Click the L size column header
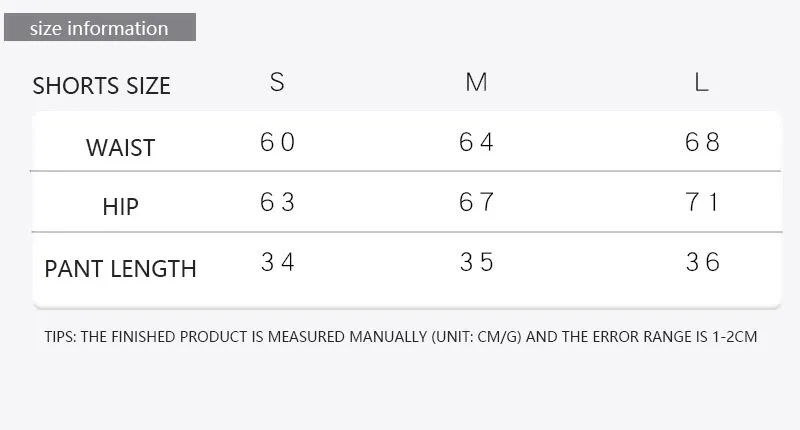 [x=702, y=82]
